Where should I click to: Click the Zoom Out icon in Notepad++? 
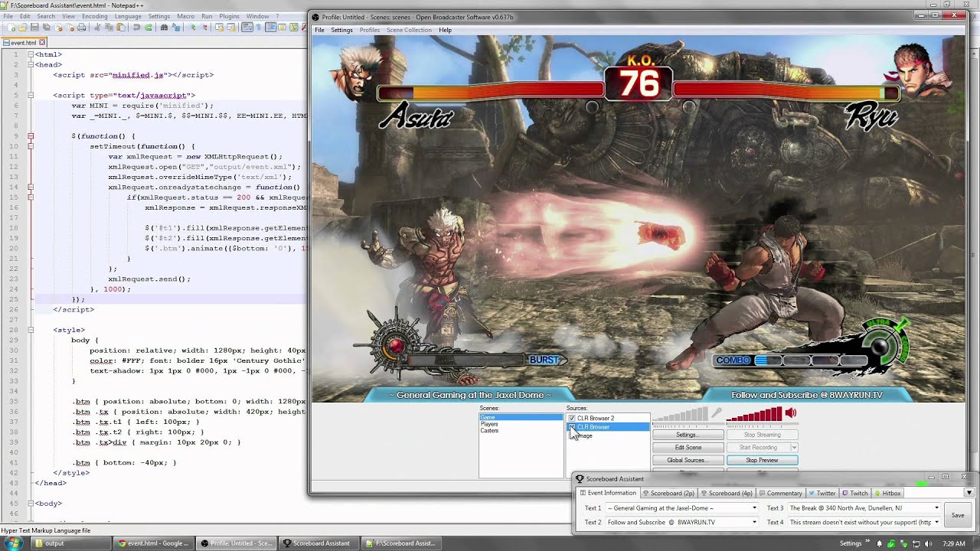(x=204, y=28)
